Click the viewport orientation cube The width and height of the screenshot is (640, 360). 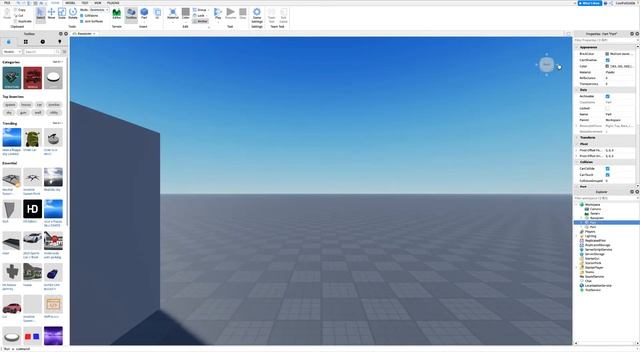pos(547,64)
